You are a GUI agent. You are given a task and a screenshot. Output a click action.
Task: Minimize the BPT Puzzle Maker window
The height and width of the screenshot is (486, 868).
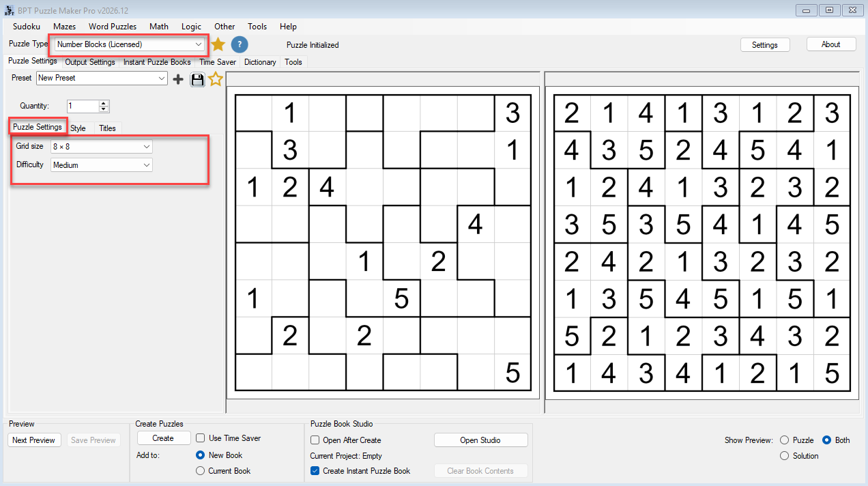pos(807,10)
